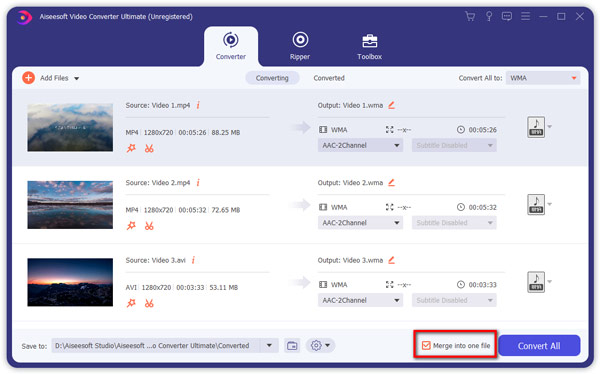Open the AAC-2Channel dropdown for Video 1
Viewport: 600px width, 374px height.
360,145
